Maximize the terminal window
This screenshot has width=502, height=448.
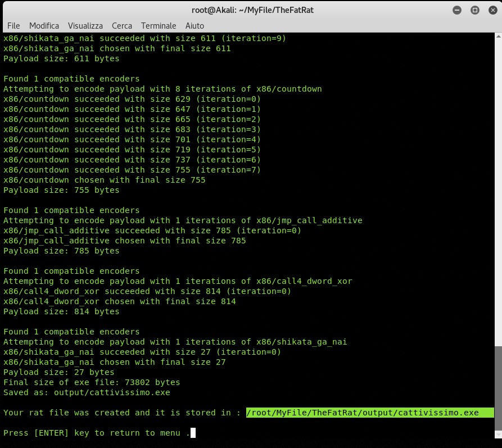[475, 10]
